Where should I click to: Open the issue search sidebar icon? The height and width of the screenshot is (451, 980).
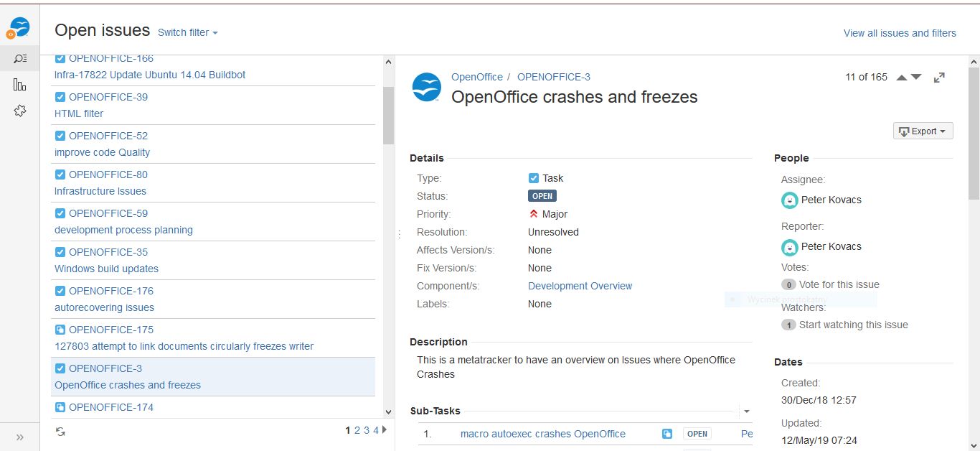[20, 58]
